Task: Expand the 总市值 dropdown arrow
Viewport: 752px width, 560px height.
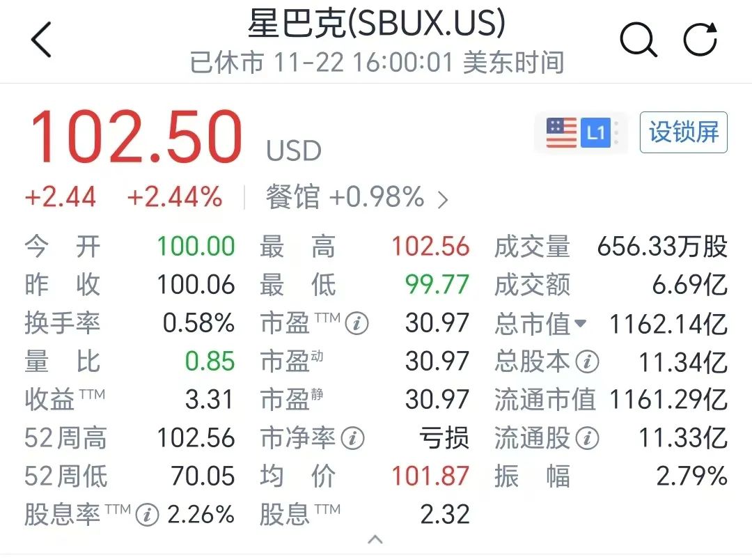Action: click(x=580, y=324)
